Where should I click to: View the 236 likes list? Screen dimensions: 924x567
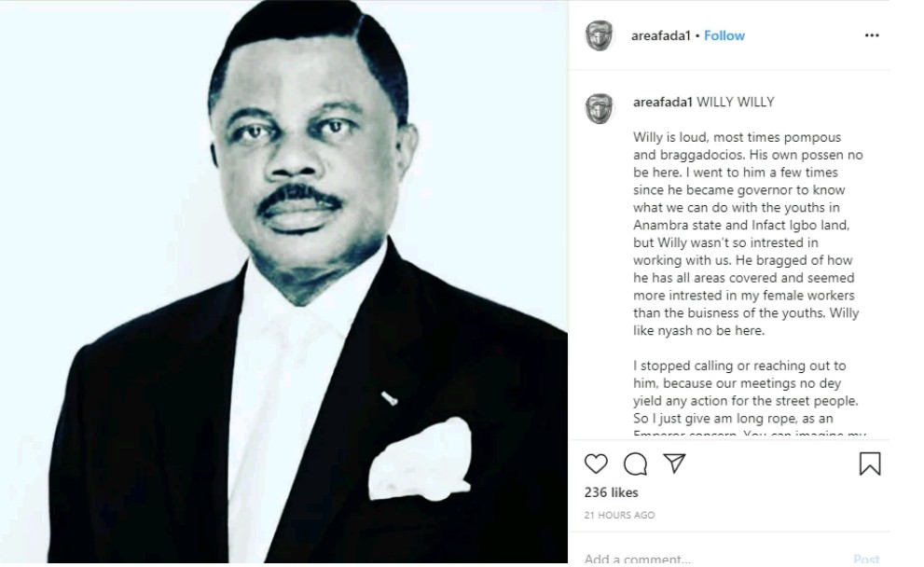[x=611, y=492]
